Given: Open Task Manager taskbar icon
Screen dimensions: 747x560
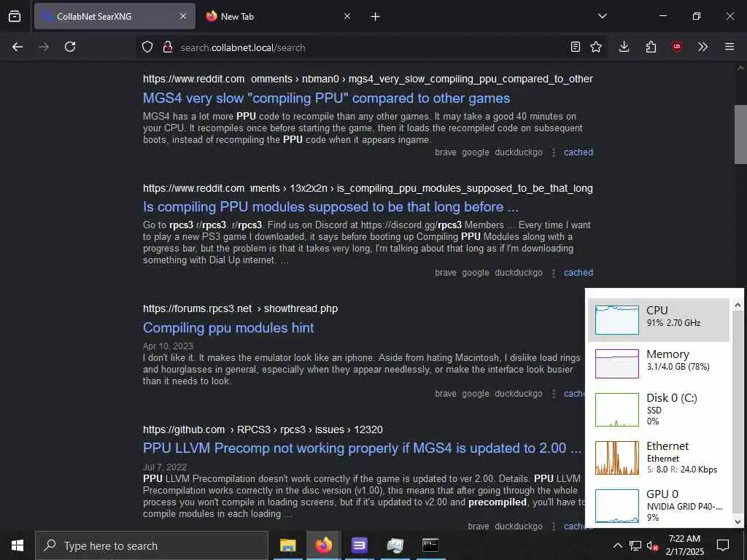Looking at the screenshot, I should (x=395, y=545).
